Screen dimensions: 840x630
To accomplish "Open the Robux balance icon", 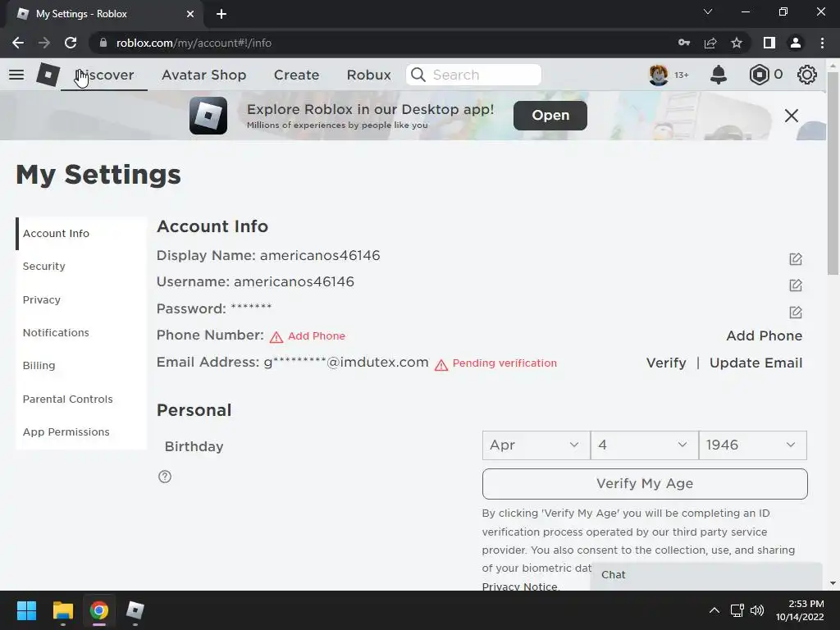I will (759, 75).
